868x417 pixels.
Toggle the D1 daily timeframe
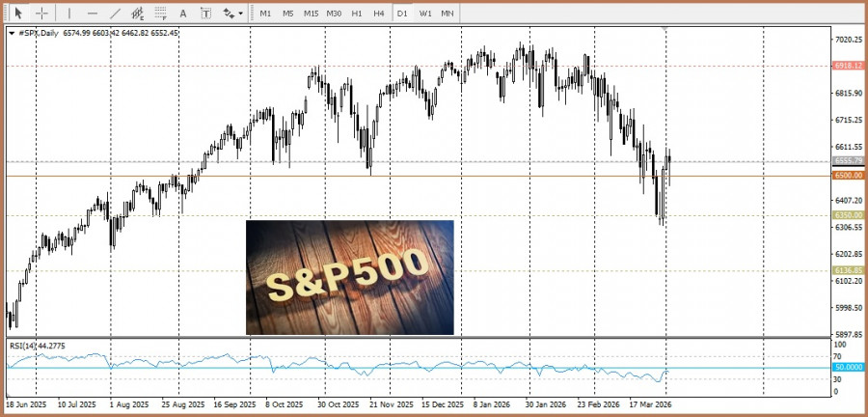pos(402,13)
